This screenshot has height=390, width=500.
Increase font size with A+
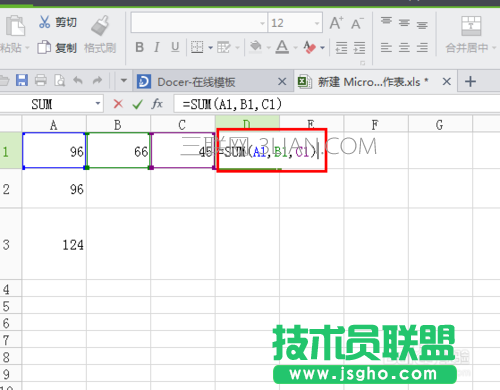tap(336, 23)
